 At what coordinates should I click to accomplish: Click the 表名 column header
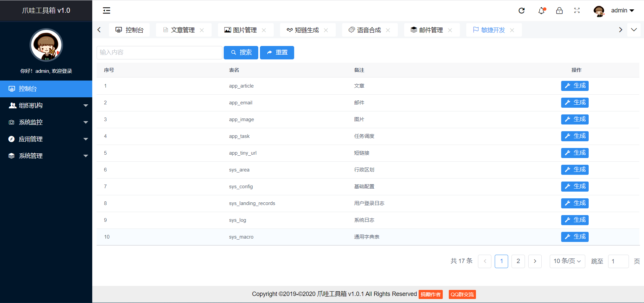[x=234, y=70]
